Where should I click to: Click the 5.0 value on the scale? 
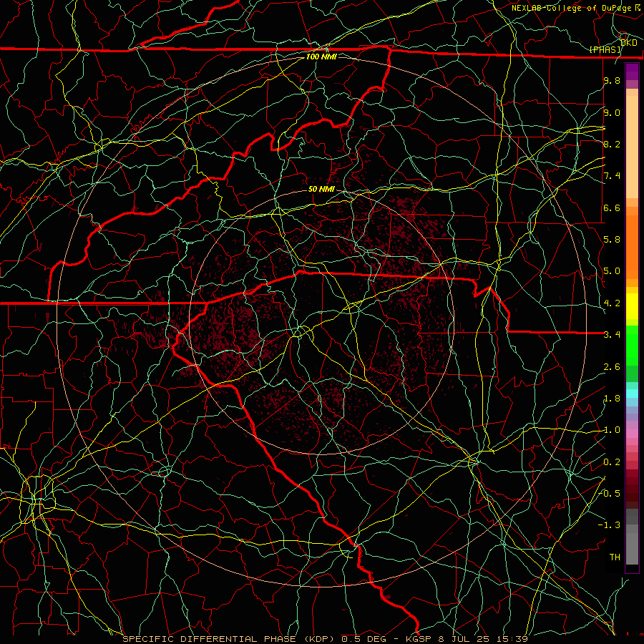[x=612, y=271]
